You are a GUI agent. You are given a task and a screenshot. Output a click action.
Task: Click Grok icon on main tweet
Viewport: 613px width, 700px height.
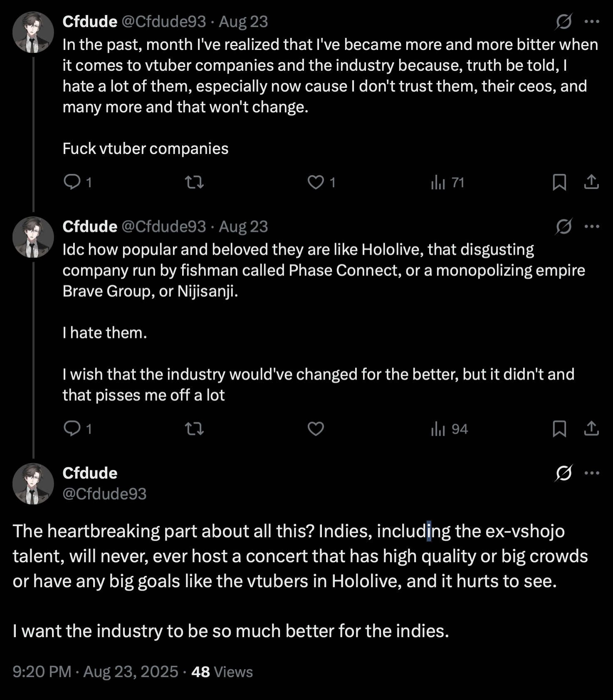click(564, 473)
